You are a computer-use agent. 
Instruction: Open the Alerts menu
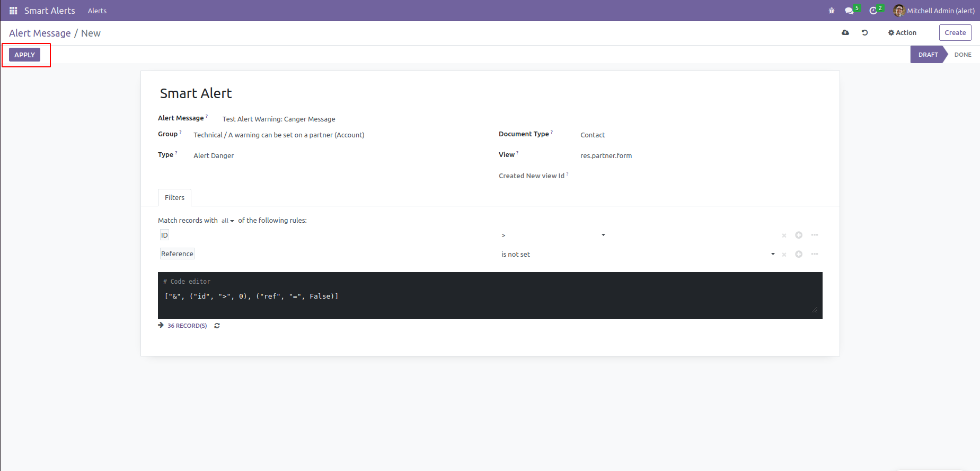pyautogui.click(x=97, y=11)
